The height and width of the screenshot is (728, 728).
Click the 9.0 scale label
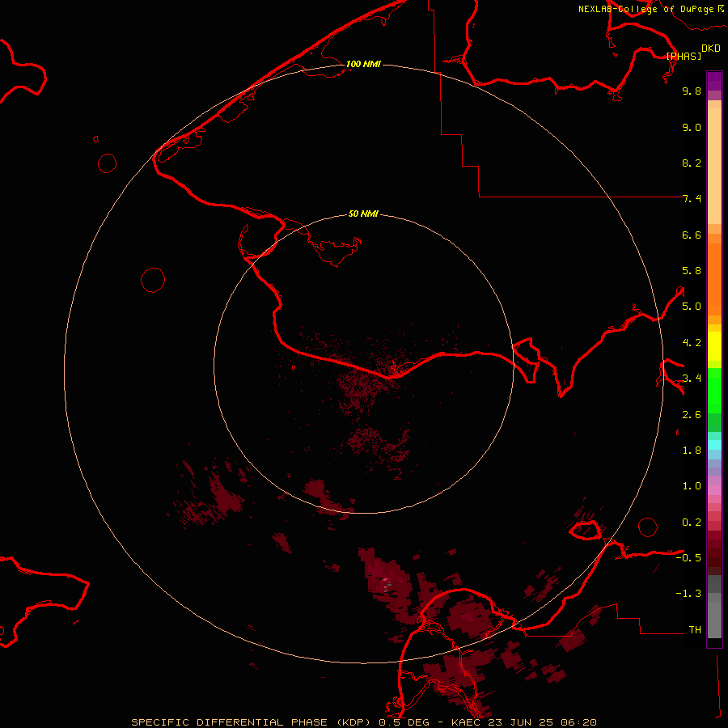692,127
